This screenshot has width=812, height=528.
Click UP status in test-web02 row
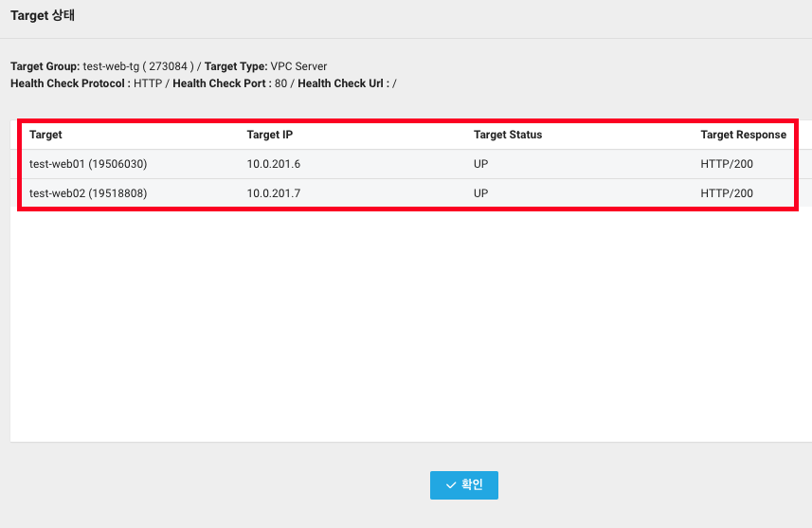[x=480, y=193]
